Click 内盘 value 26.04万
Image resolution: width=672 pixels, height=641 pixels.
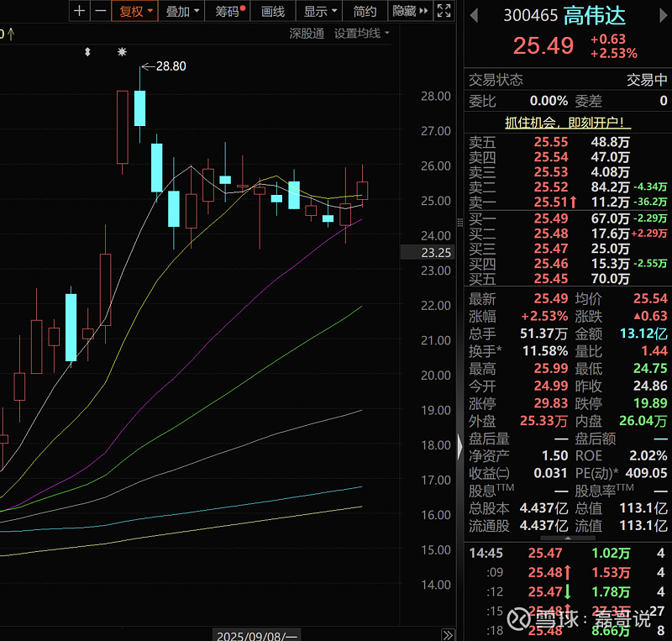tap(643, 421)
